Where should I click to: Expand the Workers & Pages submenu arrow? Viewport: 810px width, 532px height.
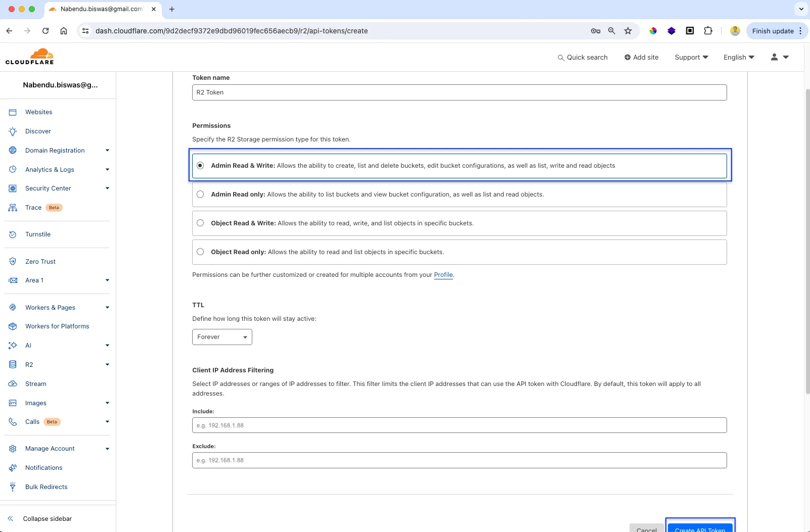pyautogui.click(x=107, y=308)
